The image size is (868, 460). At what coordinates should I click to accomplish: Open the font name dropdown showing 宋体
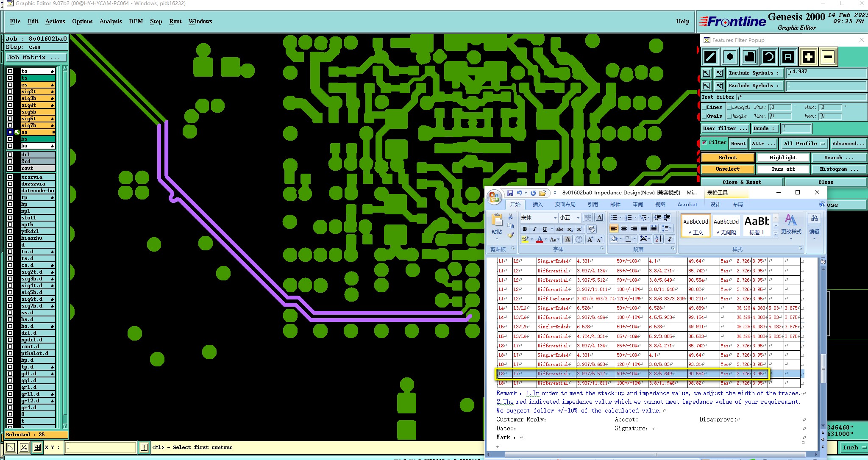tap(555, 218)
